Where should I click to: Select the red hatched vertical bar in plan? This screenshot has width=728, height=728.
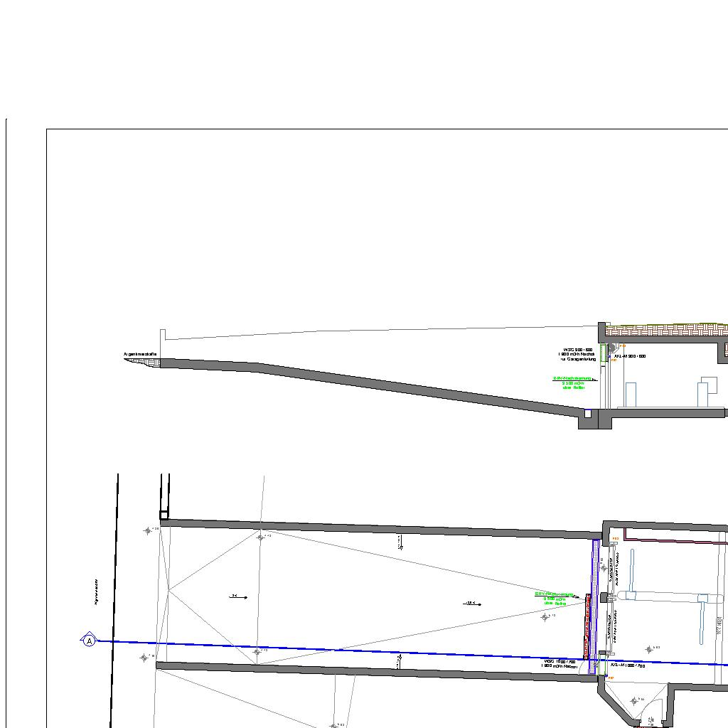pos(587,626)
